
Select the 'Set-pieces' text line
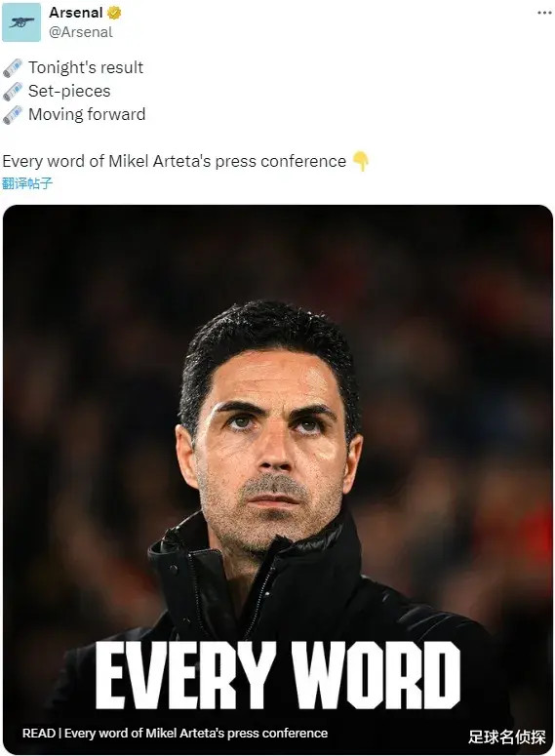69,91
